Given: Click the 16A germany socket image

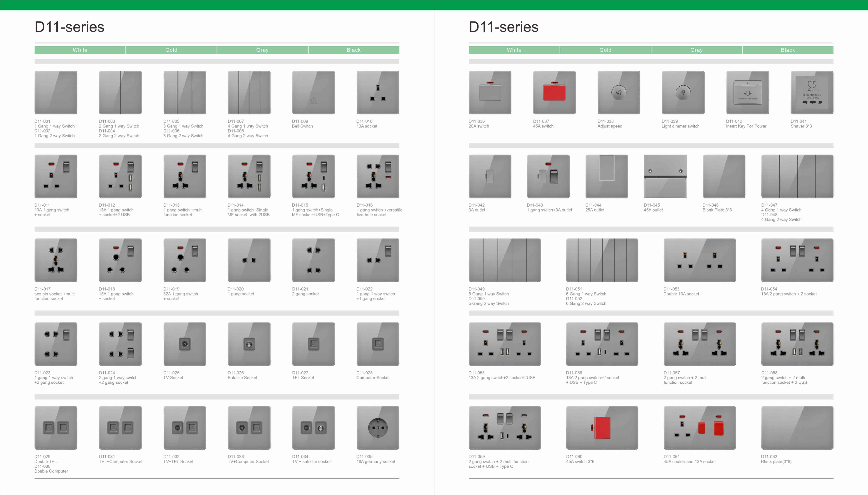Looking at the screenshot, I should pyautogui.click(x=378, y=428).
